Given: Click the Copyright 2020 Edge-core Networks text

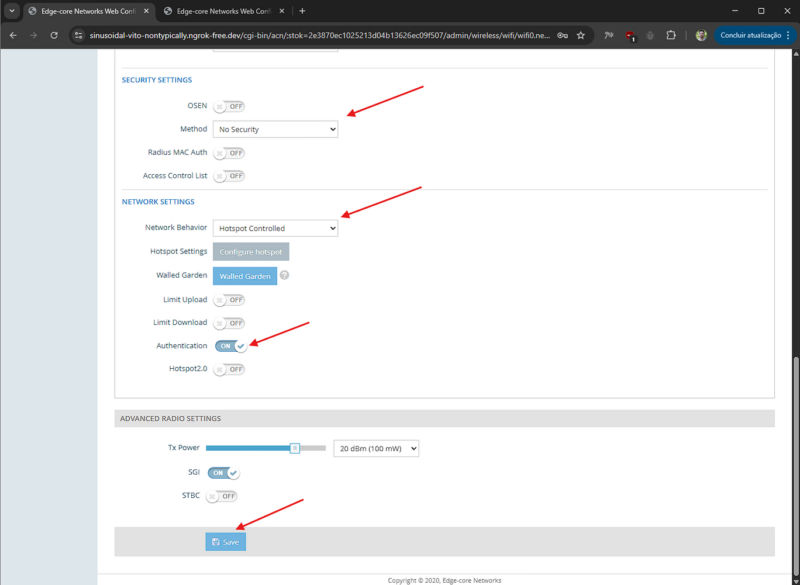Looking at the screenshot, I should [x=444, y=580].
